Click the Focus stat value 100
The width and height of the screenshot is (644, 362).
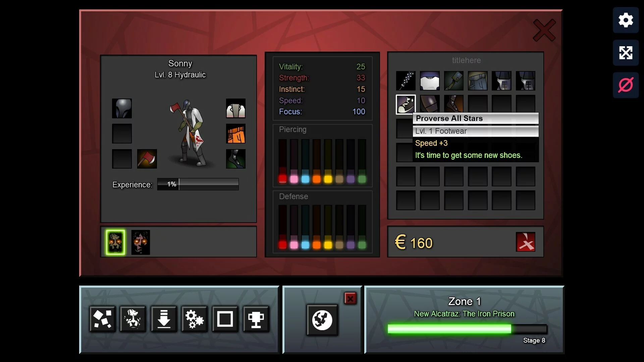tap(359, 112)
